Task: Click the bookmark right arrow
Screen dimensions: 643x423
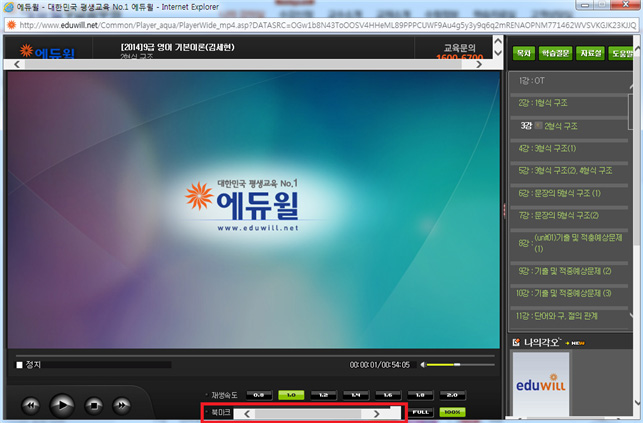Action: tap(376, 413)
